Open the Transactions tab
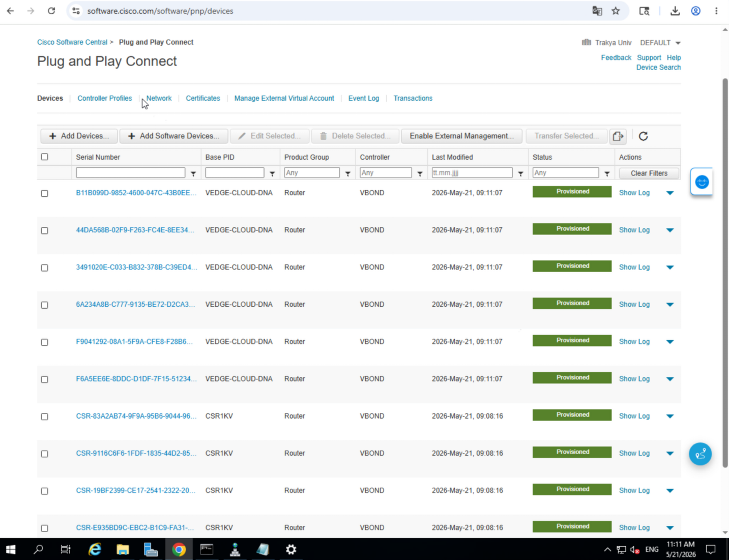This screenshot has height=560, width=729. (x=413, y=98)
